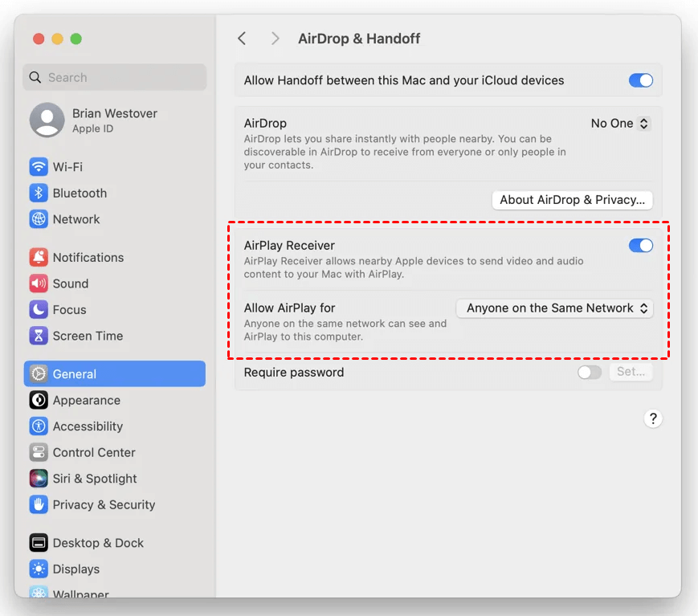Click the Privacy & Security hand icon
The width and height of the screenshot is (698, 616).
pos(39,504)
